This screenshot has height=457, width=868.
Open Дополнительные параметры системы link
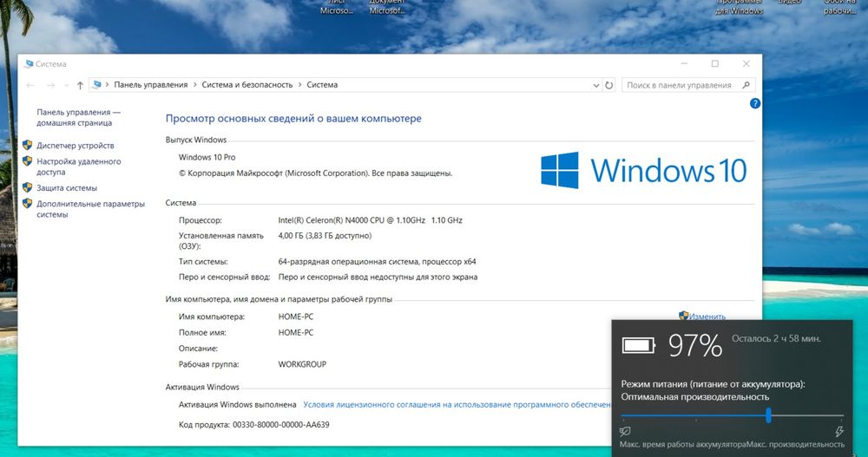[x=90, y=209]
